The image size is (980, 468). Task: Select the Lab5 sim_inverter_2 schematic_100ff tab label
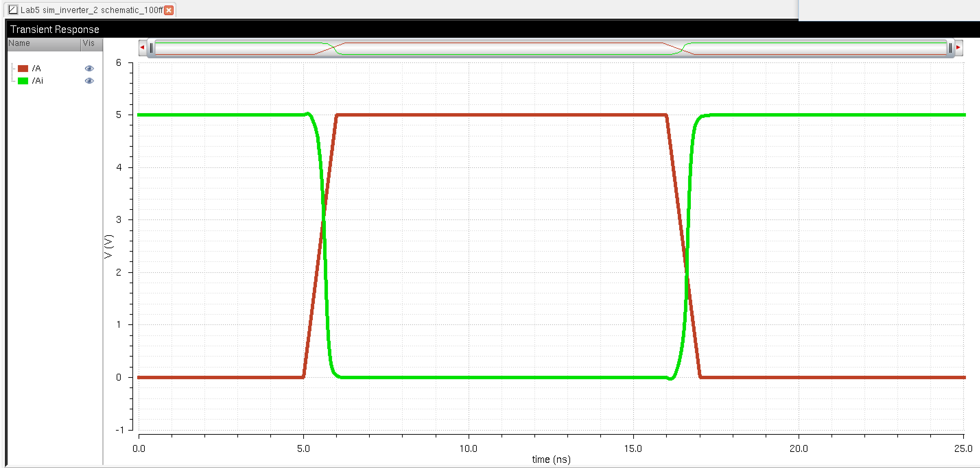91,10
